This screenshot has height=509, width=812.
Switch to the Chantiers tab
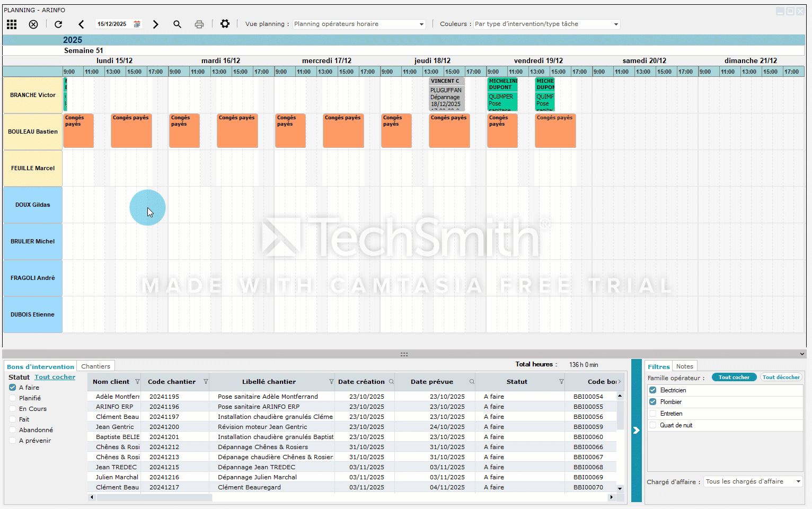tap(95, 366)
